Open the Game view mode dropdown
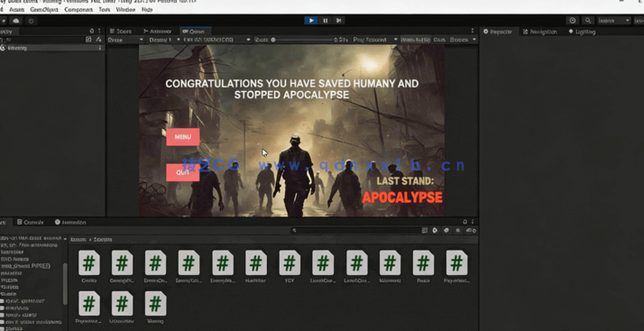644x331 pixels. (x=125, y=40)
